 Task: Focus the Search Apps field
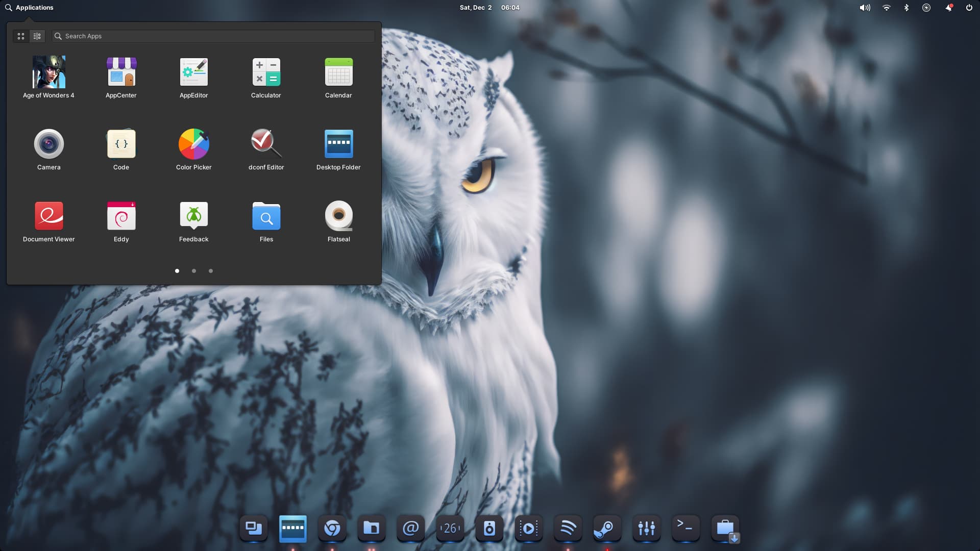[x=214, y=36]
